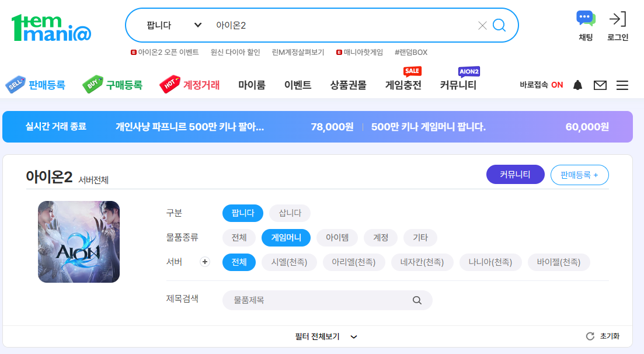Select 시엘(천족) server

tap(289, 262)
